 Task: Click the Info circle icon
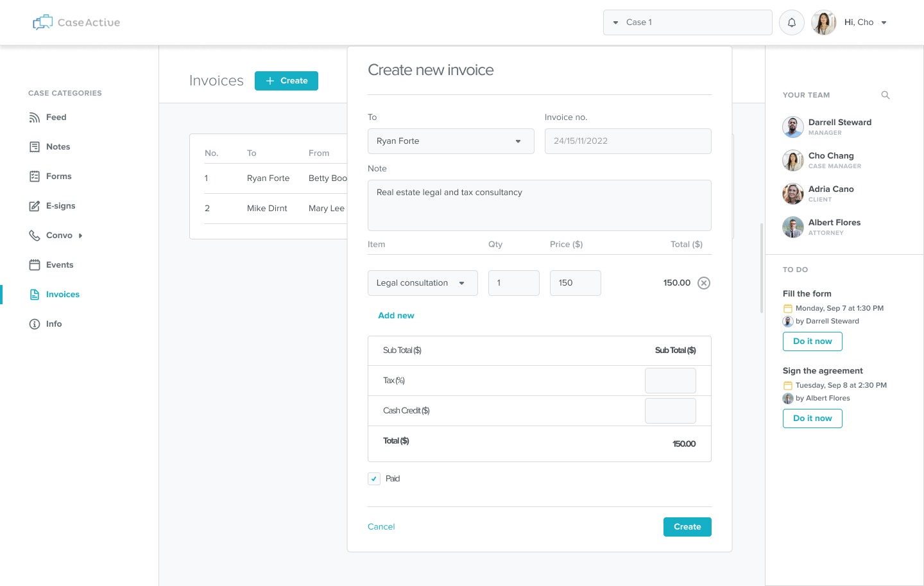coord(35,324)
